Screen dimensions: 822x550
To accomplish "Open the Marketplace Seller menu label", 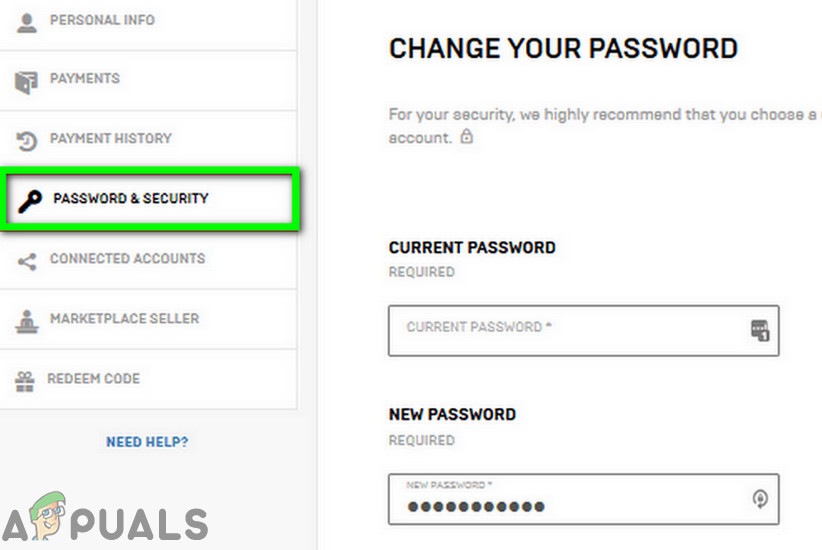I will 125,319.
